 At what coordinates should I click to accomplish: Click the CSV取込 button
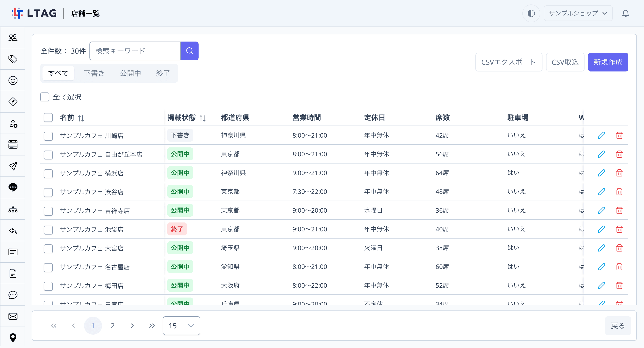[565, 62]
